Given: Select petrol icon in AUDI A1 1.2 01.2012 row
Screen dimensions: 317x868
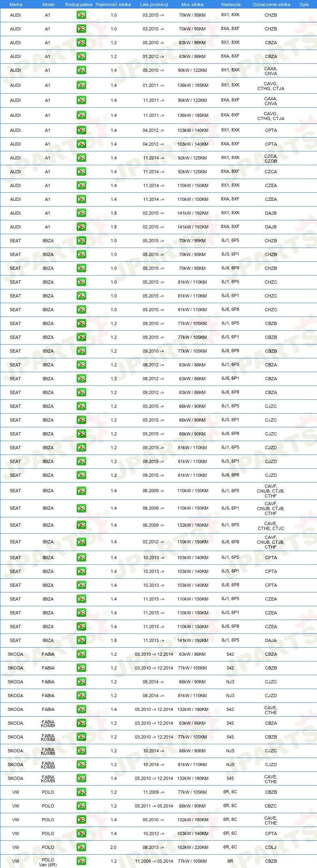Looking at the screenshot, I should (x=81, y=56).
